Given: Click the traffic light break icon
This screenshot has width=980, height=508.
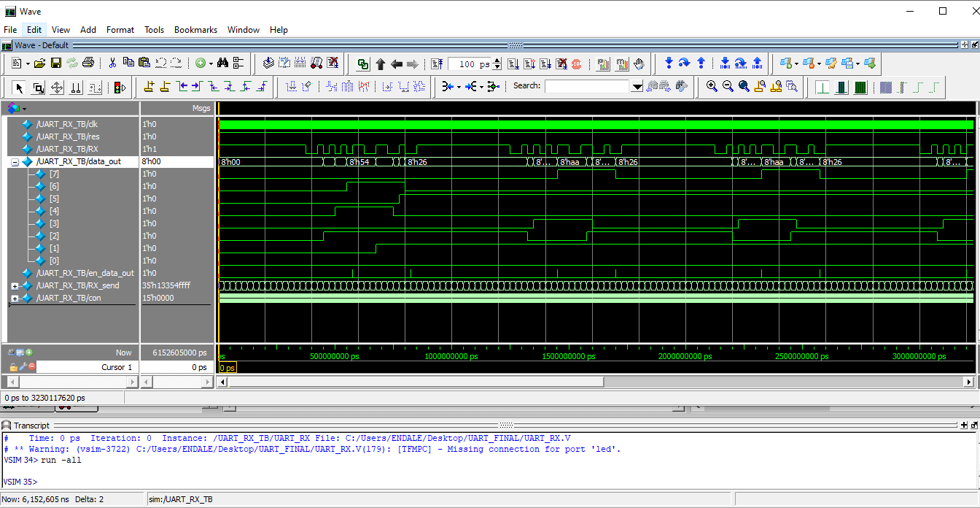Looking at the screenshot, I should point(119,88).
